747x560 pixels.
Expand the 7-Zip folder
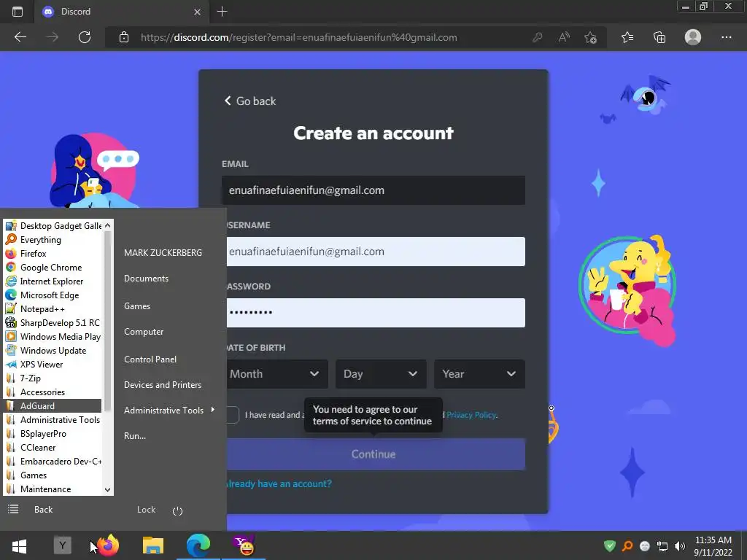click(x=53, y=378)
